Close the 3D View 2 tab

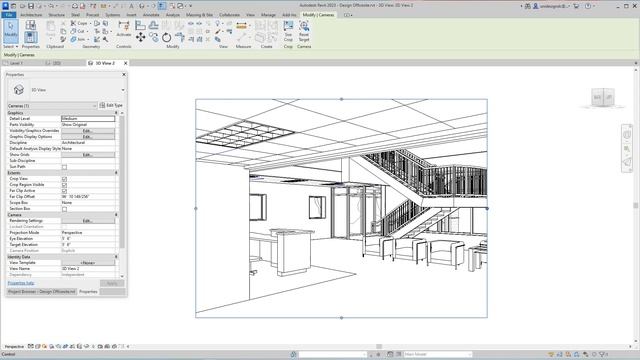coord(125,63)
